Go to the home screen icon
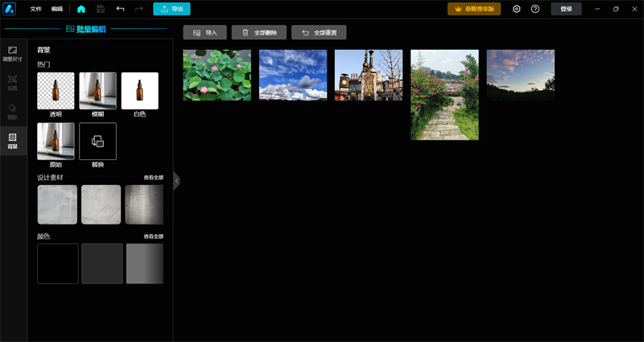The height and width of the screenshot is (342, 644). point(81,9)
